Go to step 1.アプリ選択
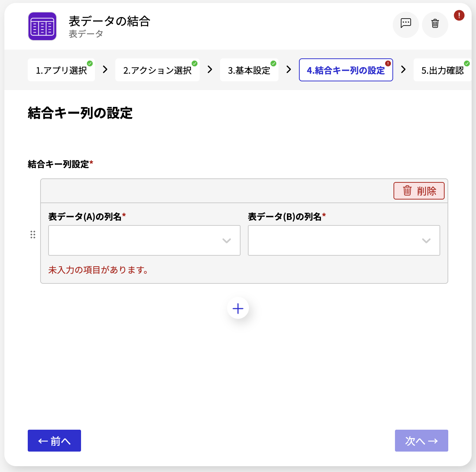The width and height of the screenshot is (476, 472). click(x=61, y=70)
